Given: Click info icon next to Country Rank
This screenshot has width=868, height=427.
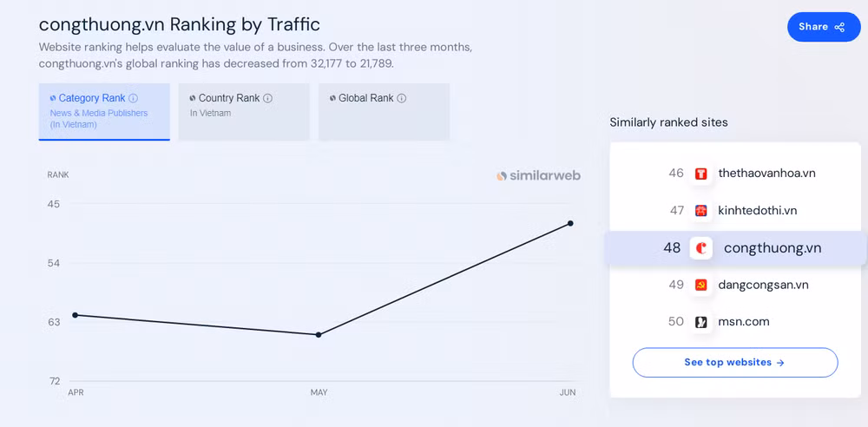Looking at the screenshot, I should point(267,99).
